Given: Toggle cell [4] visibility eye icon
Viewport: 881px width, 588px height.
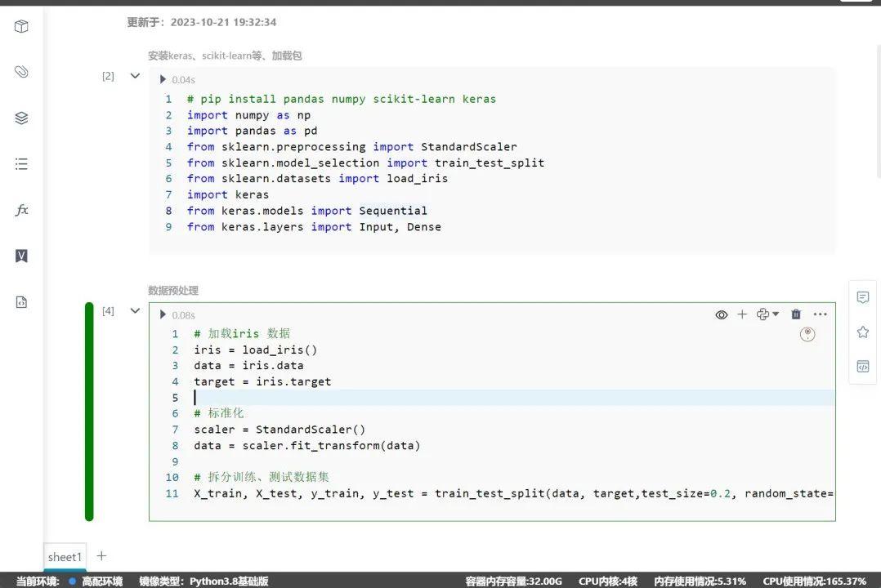Looking at the screenshot, I should [x=722, y=315].
